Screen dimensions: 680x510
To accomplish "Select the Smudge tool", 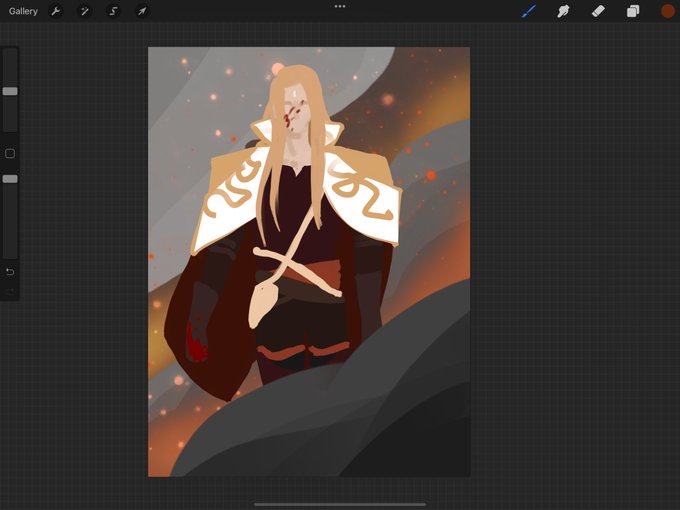I will coord(563,11).
